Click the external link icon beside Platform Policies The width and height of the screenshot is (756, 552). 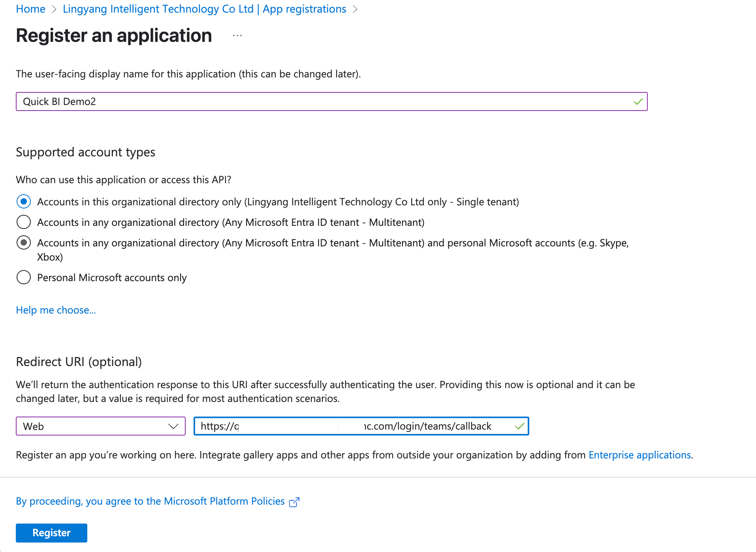[294, 502]
